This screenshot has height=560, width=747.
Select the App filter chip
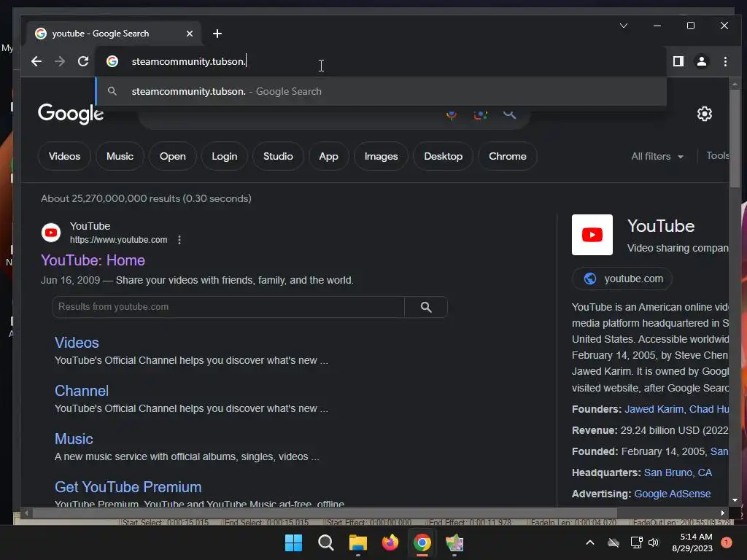[x=329, y=156]
